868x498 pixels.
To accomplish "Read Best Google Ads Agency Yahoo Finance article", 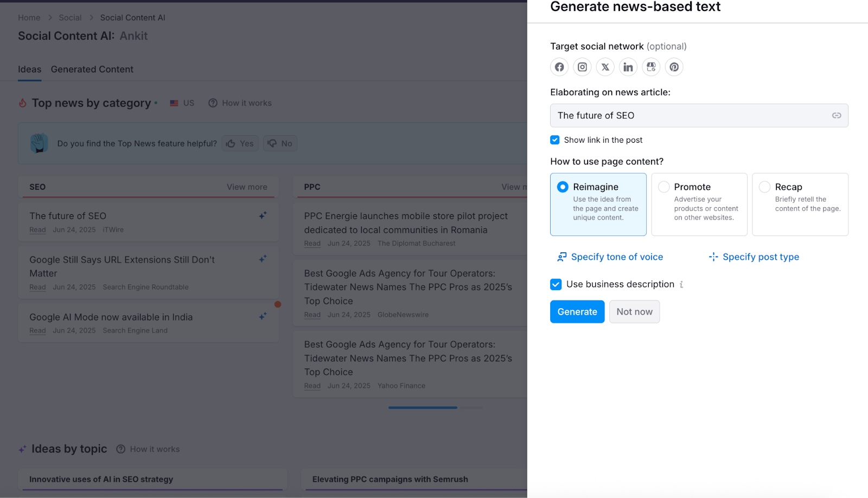I will click(312, 386).
